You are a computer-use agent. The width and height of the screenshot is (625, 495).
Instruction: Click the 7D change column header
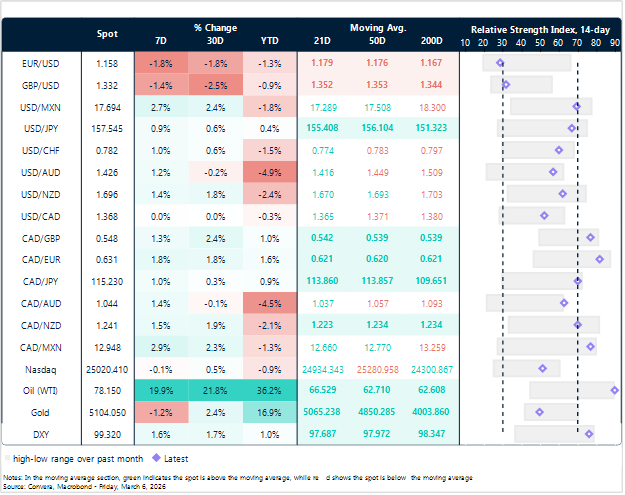[162, 41]
